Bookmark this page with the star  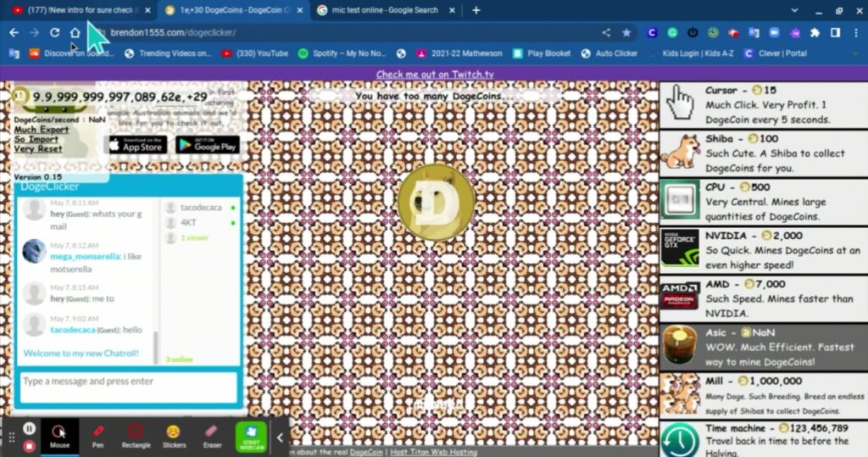coord(626,33)
